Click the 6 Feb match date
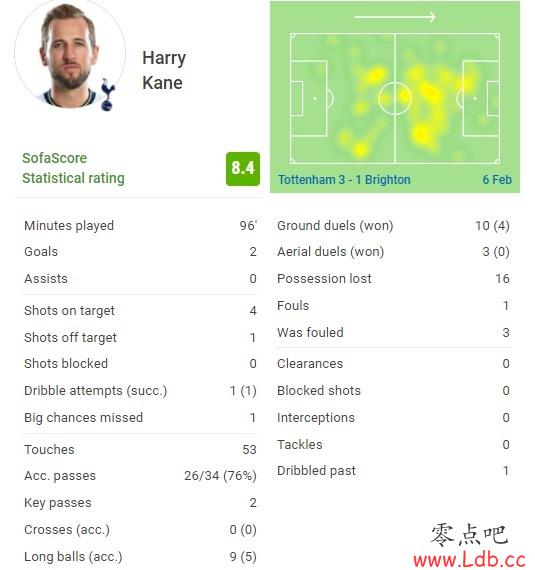The image size is (535, 570). coord(497,180)
